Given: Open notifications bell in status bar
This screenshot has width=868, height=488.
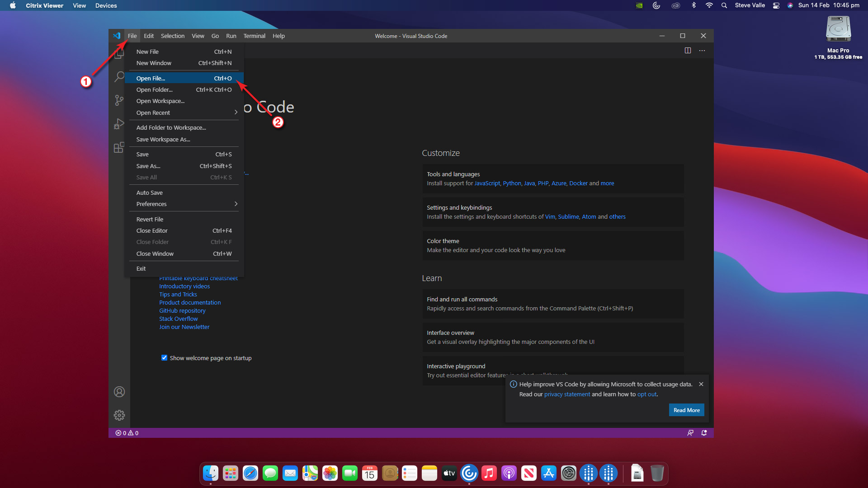Looking at the screenshot, I should (704, 433).
